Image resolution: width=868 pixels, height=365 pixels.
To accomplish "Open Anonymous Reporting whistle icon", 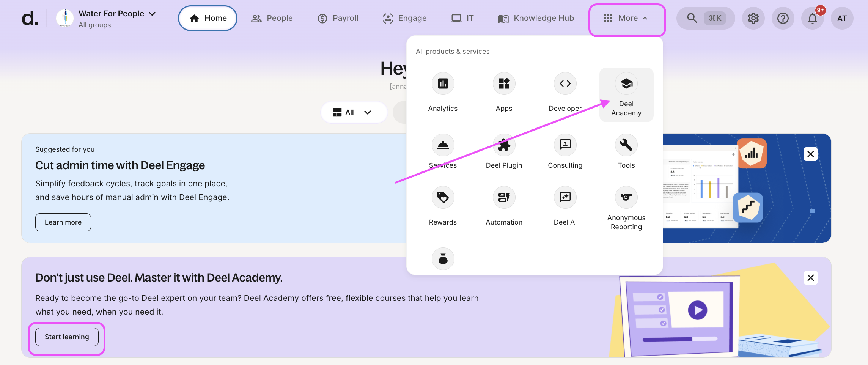I will [x=626, y=198].
